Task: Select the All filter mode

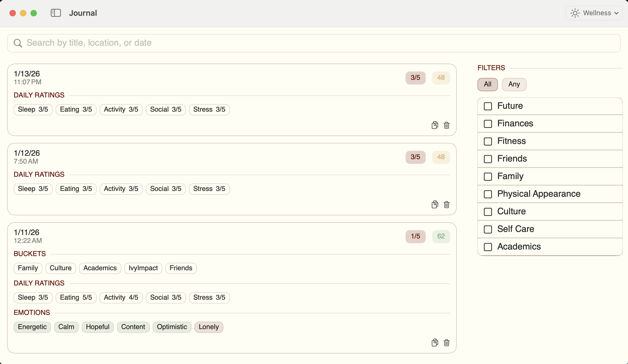Action: coord(487,84)
